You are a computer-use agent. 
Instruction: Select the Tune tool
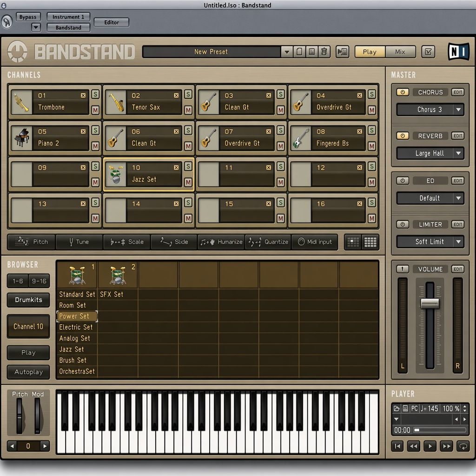79,242
